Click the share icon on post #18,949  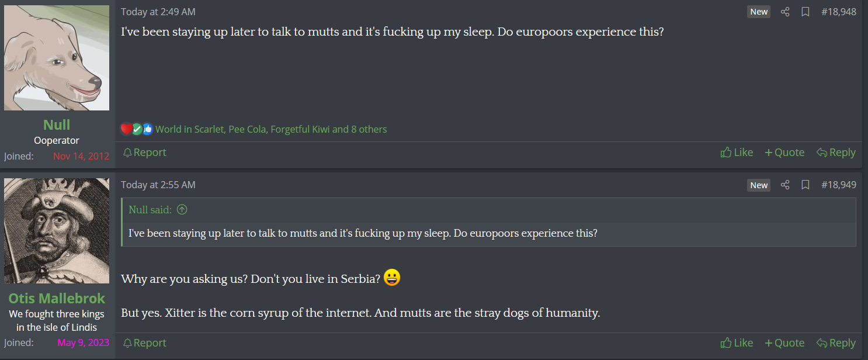click(785, 185)
